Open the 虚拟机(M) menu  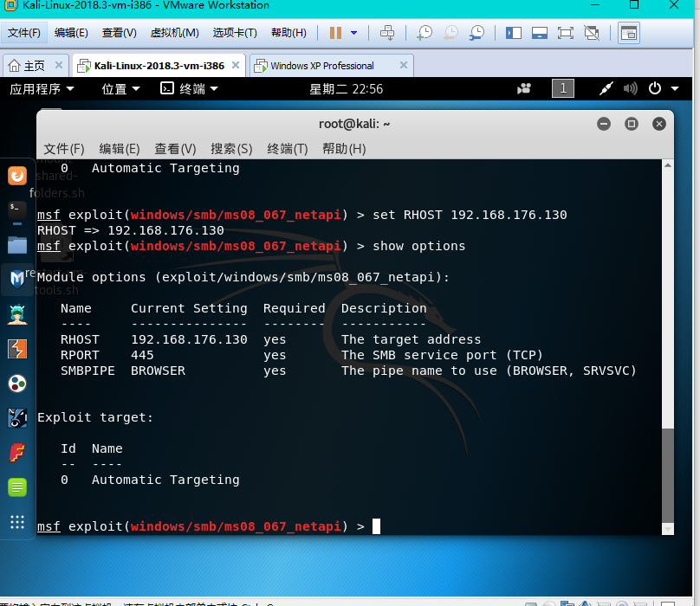point(174,33)
